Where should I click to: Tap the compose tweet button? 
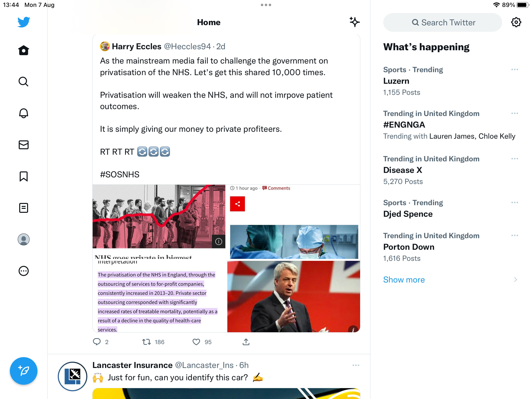[x=24, y=371]
